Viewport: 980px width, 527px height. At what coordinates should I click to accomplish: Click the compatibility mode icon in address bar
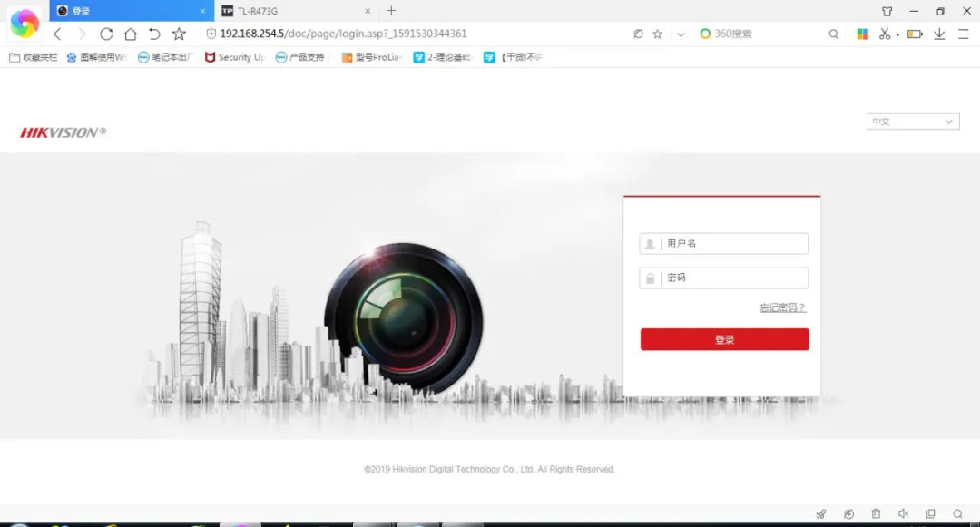coord(638,34)
